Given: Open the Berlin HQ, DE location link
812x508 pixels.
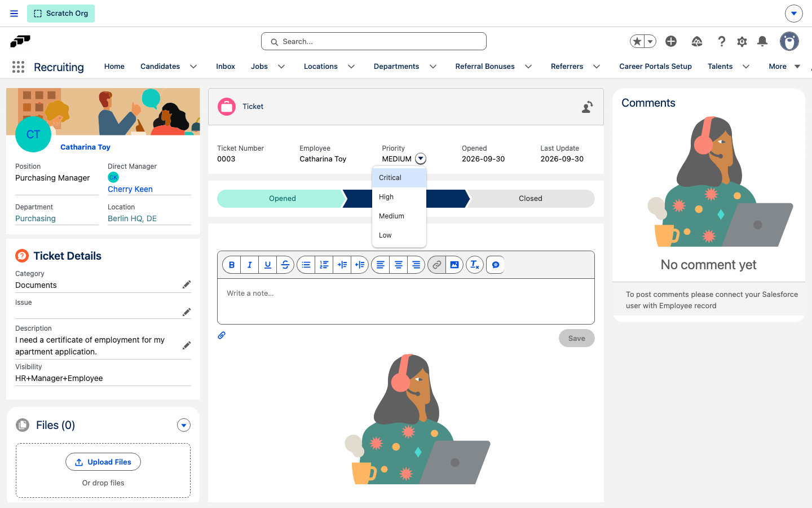Looking at the screenshot, I should 133,218.
